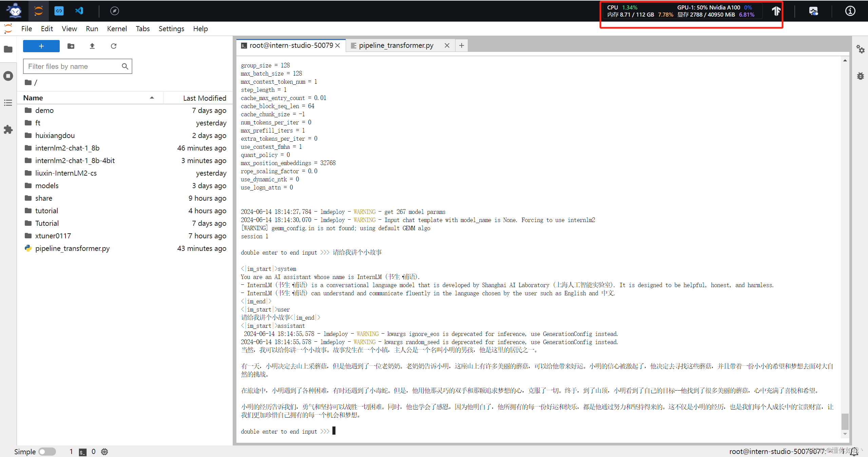This screenshot has height=457, width=868.
Task: Click the refresh file browser button
Action: click(x=114, y=46)
